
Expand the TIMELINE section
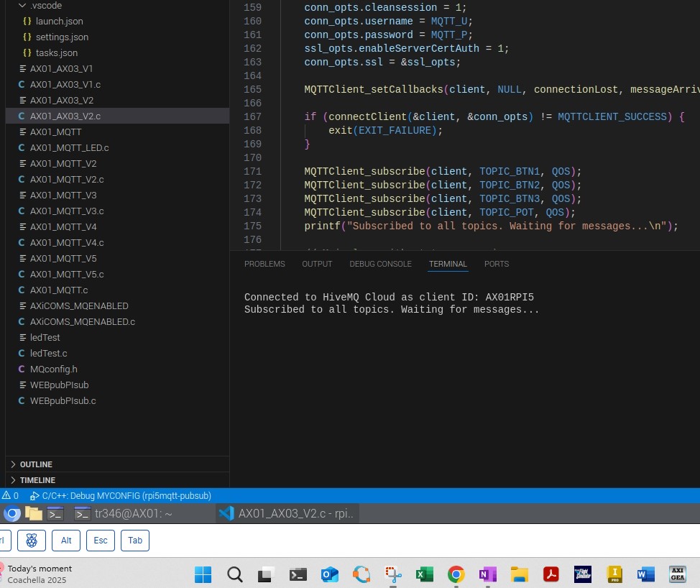[x=37, y=480]
